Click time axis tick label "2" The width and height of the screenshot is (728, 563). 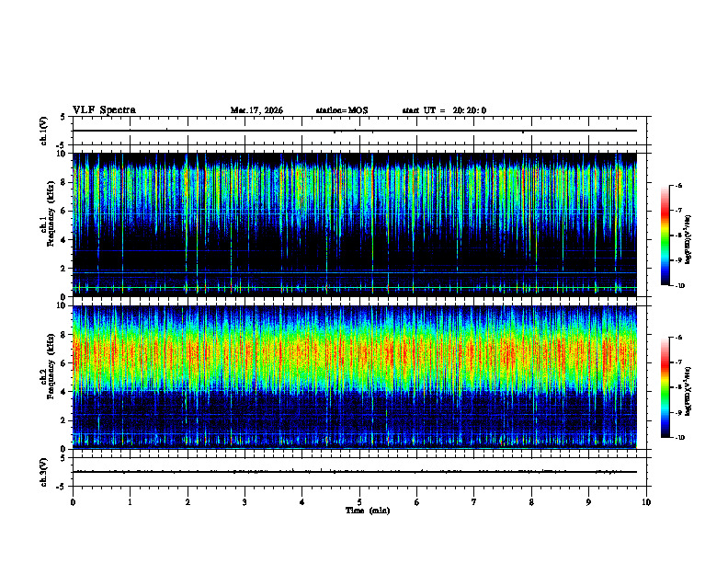pos(188,502)
